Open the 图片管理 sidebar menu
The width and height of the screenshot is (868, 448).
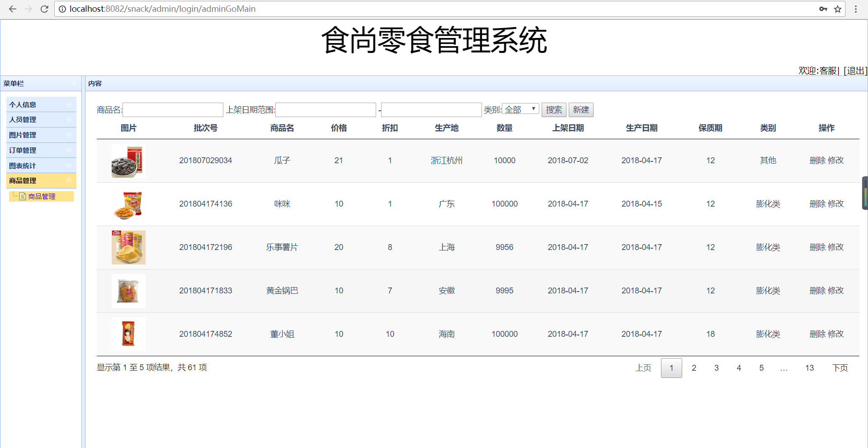pyautogui.click(x=41, y=135)
